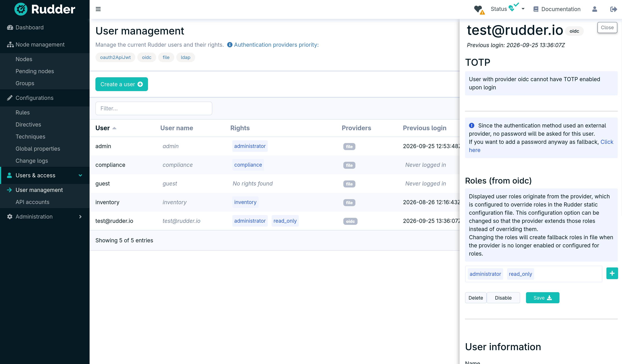Click the Create a user button
The width and height of the screenshot is (622, 364).
[x=122, y=84]
